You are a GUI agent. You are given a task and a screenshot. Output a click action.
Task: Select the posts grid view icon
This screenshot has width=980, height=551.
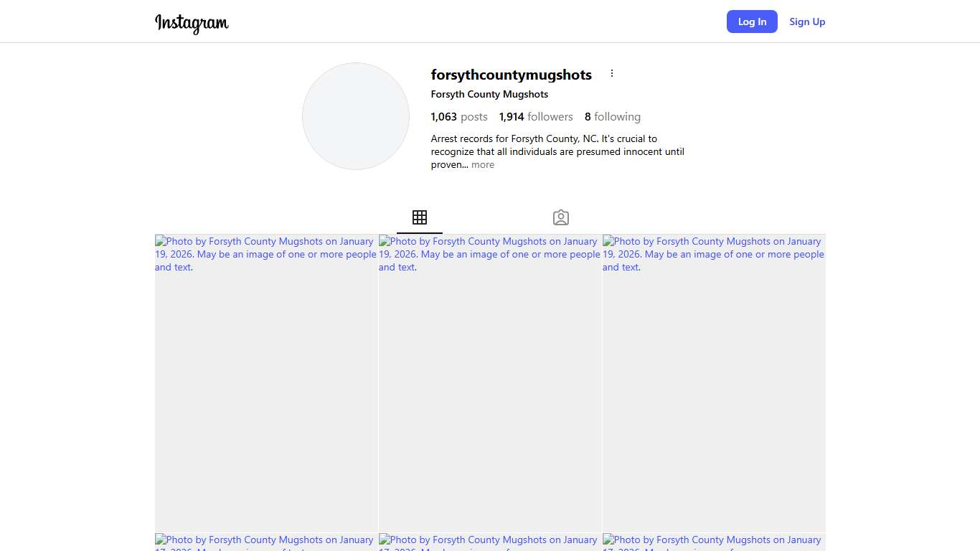tap(420, 217)
